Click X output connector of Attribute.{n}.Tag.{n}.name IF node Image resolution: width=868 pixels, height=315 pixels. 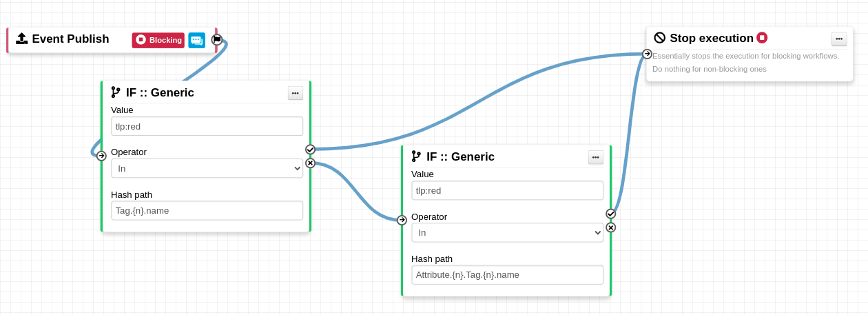click(x=610, y=227)
